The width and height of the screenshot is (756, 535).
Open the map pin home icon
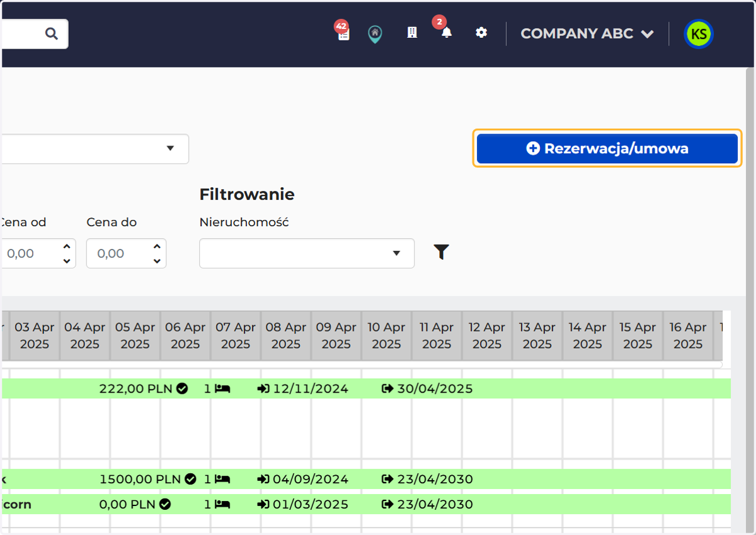coord(375,34)
